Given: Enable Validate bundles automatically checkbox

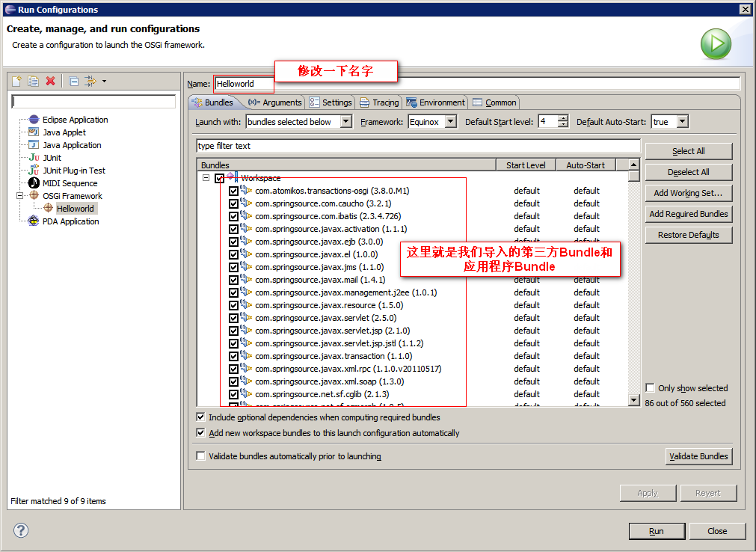Looking at the screenshot, I should pyautogui.click(x=200, y=456).
